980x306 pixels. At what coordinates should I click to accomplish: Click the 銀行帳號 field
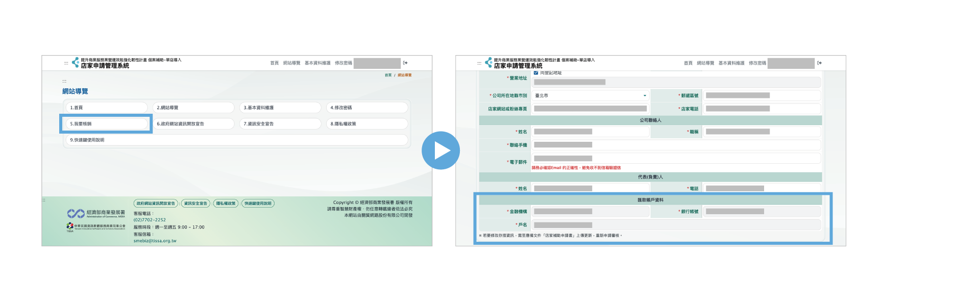(762, 211)
